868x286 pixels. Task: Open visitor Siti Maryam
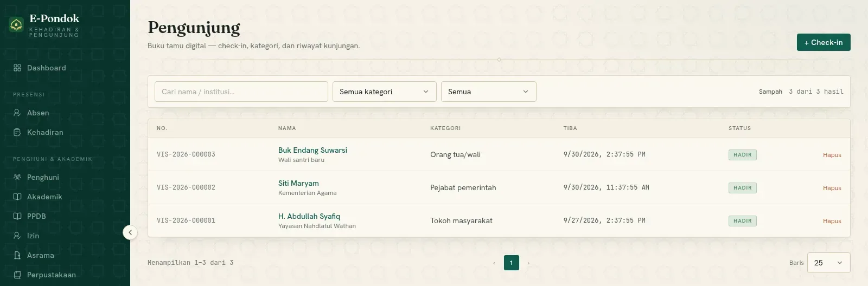click(298, 183)
